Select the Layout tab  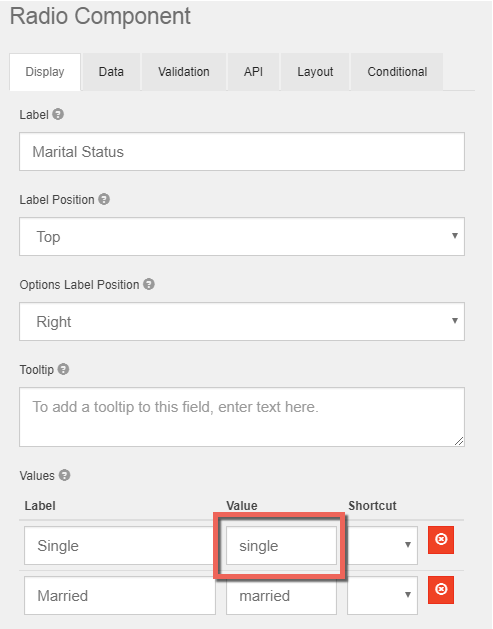click(x=315, y=72)
